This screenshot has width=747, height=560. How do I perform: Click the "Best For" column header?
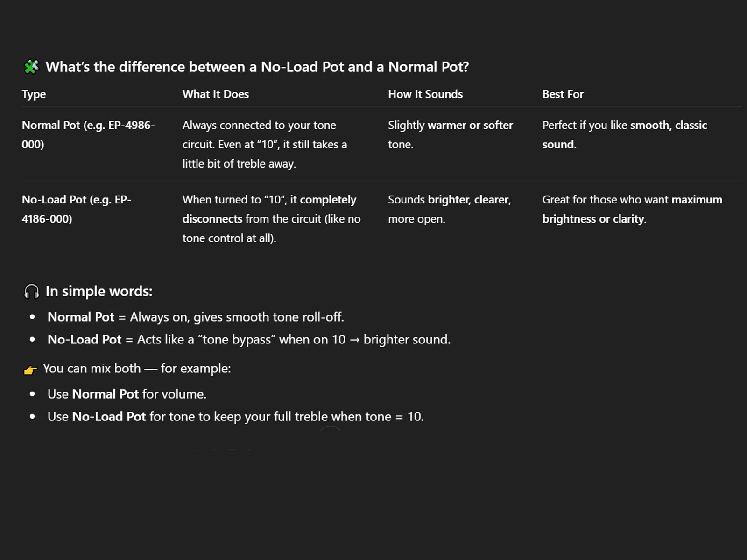point(563,94)
